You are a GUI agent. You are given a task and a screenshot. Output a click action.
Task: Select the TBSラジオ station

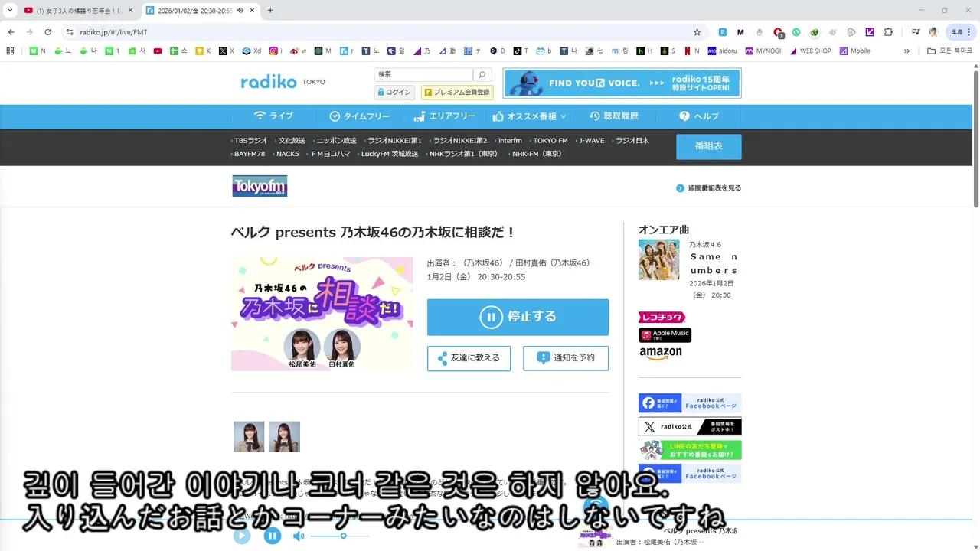click(250, 141)
